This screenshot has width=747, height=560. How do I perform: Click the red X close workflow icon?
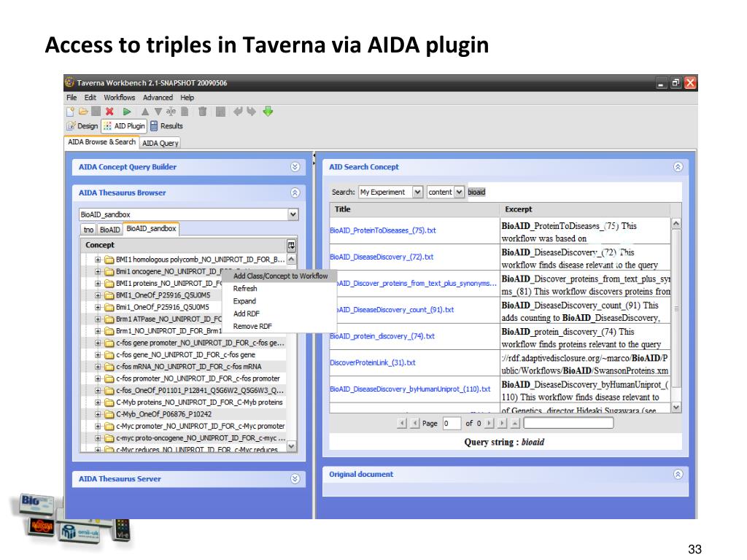click(109, 112)
